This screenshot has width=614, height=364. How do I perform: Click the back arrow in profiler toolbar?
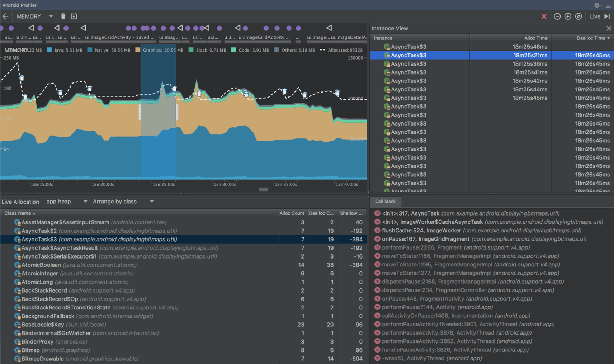point(5,16)
